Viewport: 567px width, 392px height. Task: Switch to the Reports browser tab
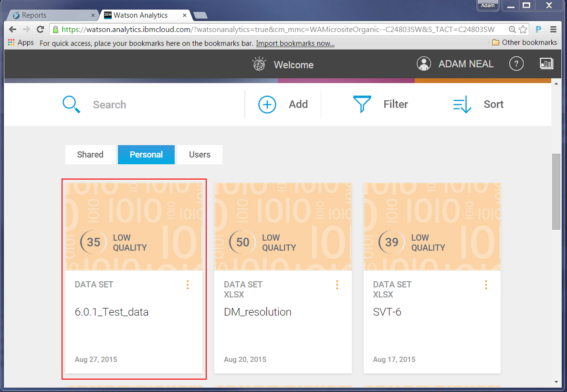pos(53,15)
